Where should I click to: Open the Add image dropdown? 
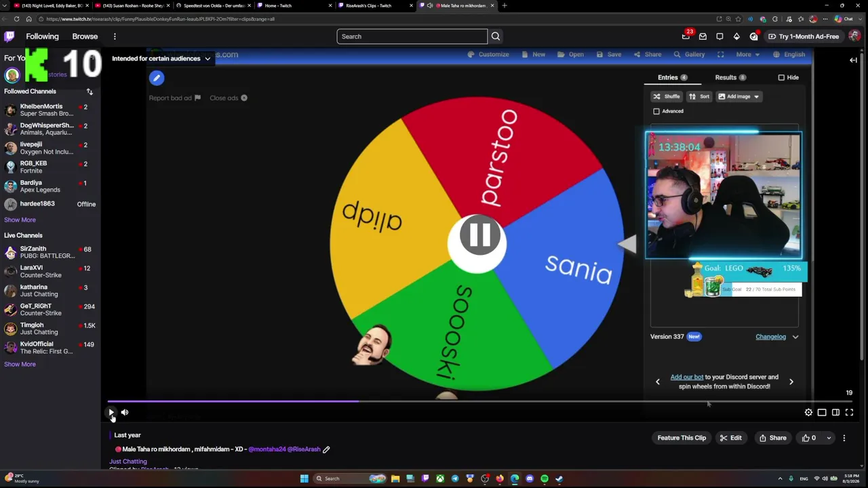click(738, 96)
